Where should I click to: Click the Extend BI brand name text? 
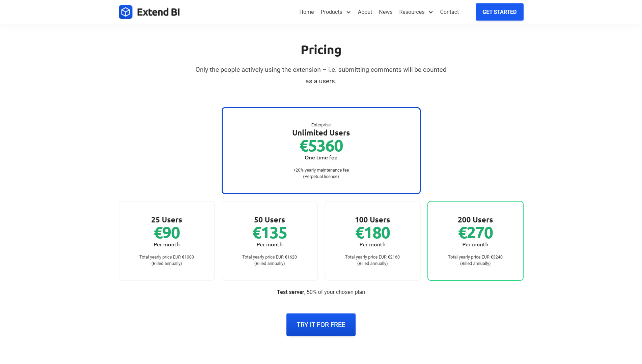click(158, 12)
